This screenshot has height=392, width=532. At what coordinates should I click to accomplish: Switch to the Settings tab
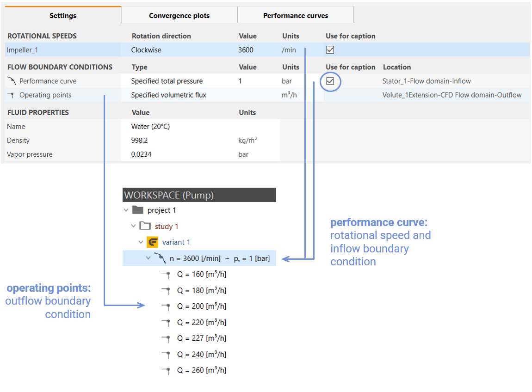pos(63,15)
